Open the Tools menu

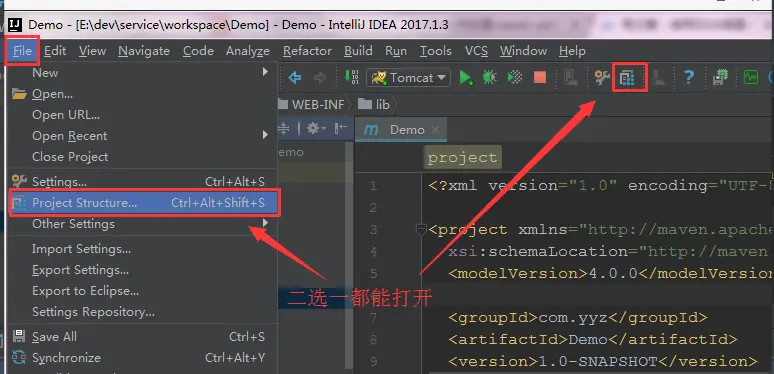(436, 51)
